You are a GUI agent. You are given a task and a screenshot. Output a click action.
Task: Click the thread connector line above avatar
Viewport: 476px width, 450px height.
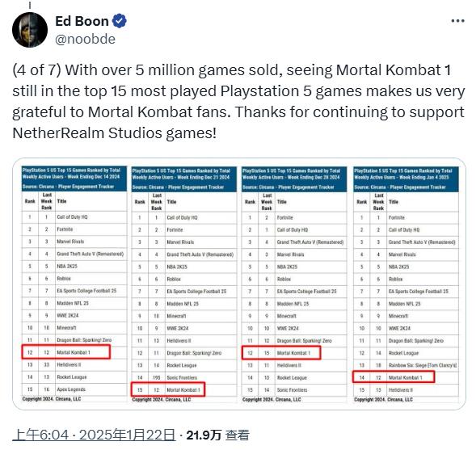[30, 5]
